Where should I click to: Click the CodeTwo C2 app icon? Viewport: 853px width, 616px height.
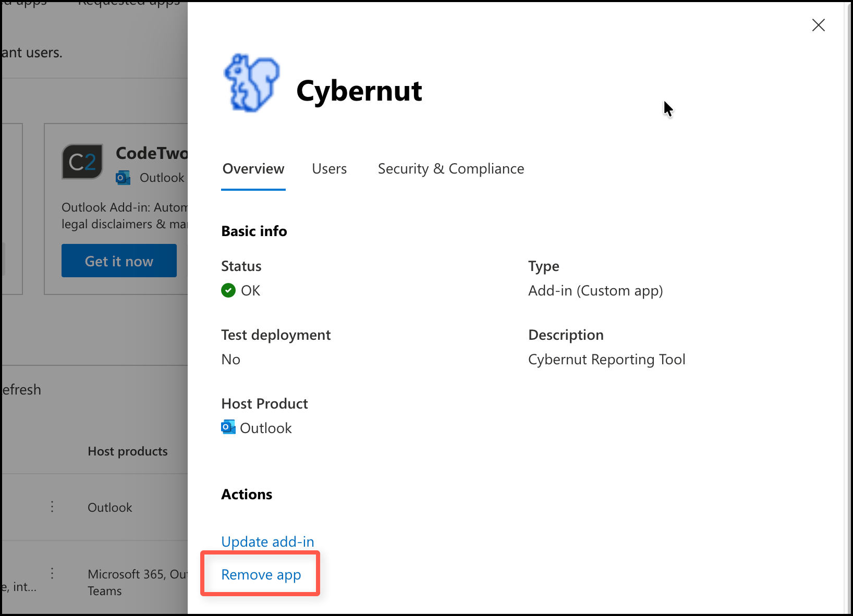click(x=82, y=162)
